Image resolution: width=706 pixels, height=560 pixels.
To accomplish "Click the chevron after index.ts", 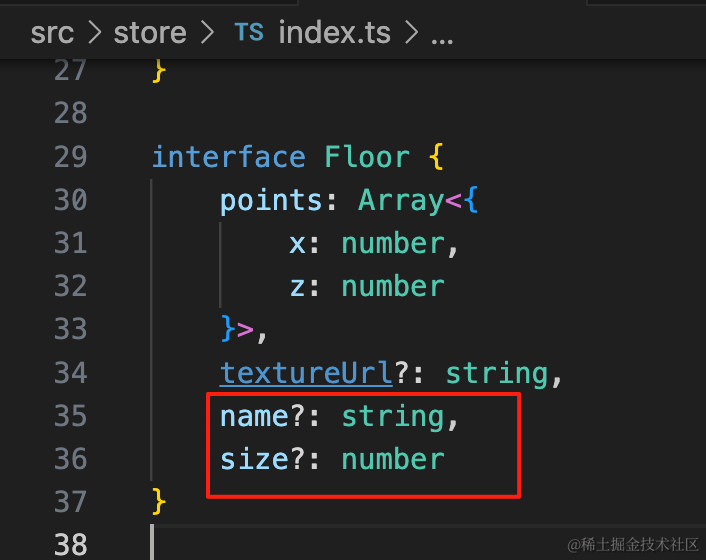I will pos(412,33).
